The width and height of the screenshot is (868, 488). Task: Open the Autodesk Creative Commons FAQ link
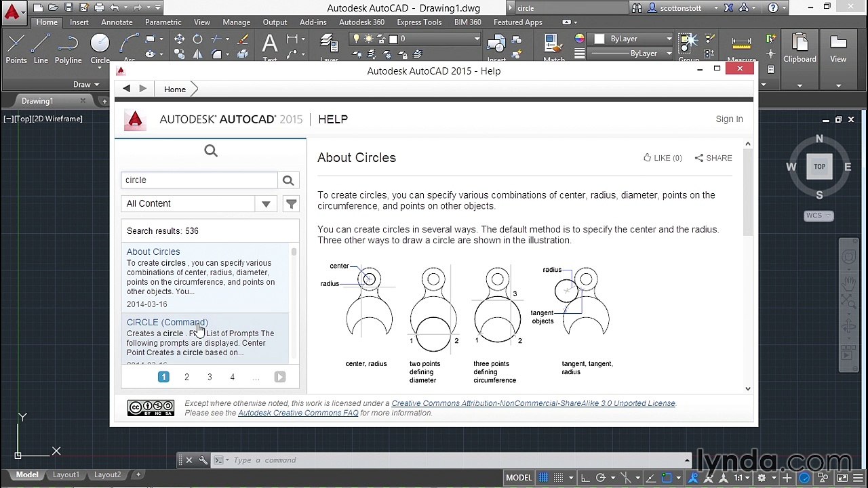tap(298, 413)
